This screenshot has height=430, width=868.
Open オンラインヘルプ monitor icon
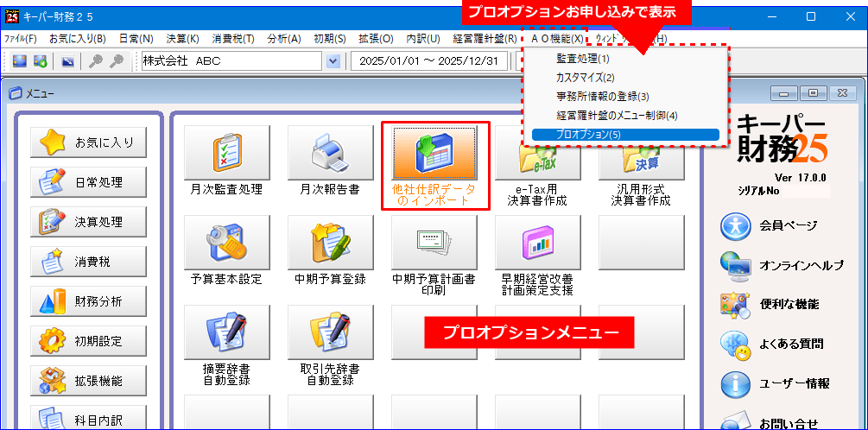coord(735,266)
